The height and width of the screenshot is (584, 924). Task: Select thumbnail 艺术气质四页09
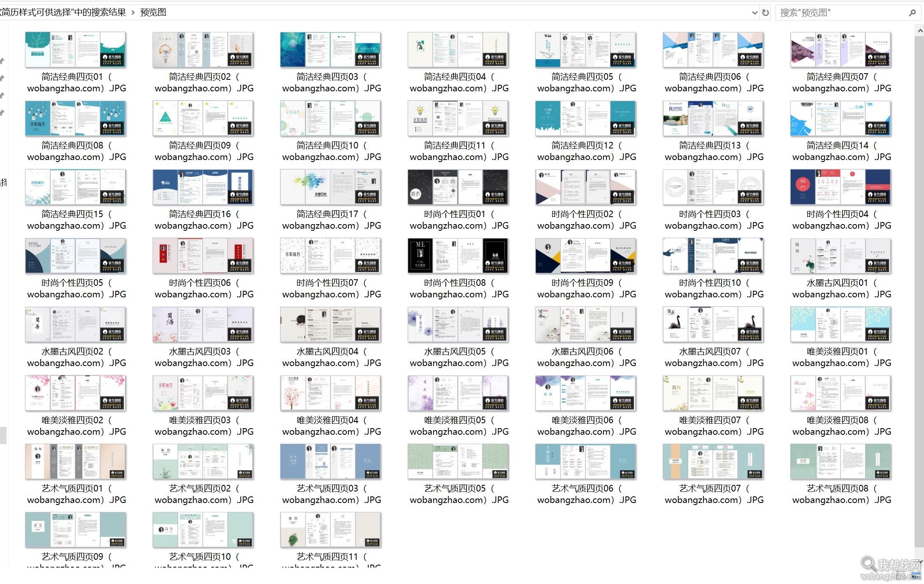(76, 530)
